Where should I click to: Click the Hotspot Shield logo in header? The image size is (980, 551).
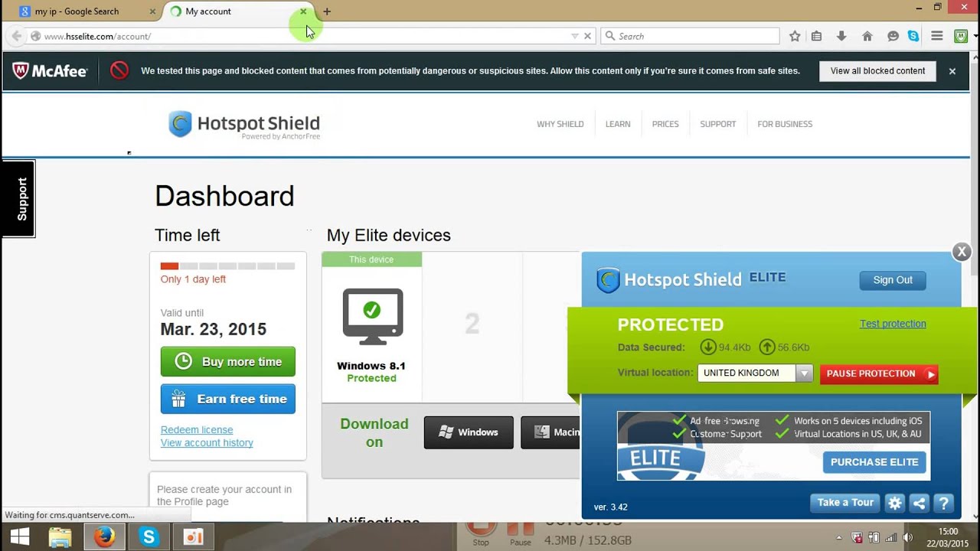[x=244, y=125]
